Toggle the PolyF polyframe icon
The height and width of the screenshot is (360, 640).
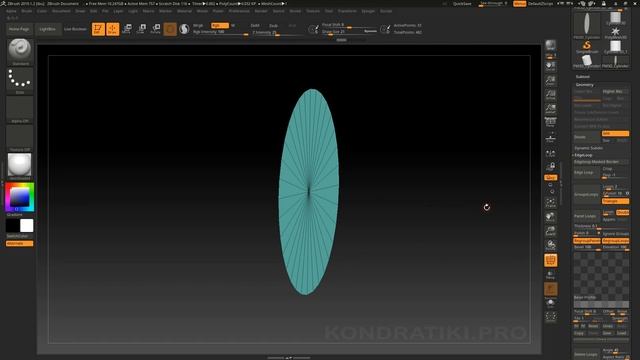pyautogui.click(x=551, y=260)
